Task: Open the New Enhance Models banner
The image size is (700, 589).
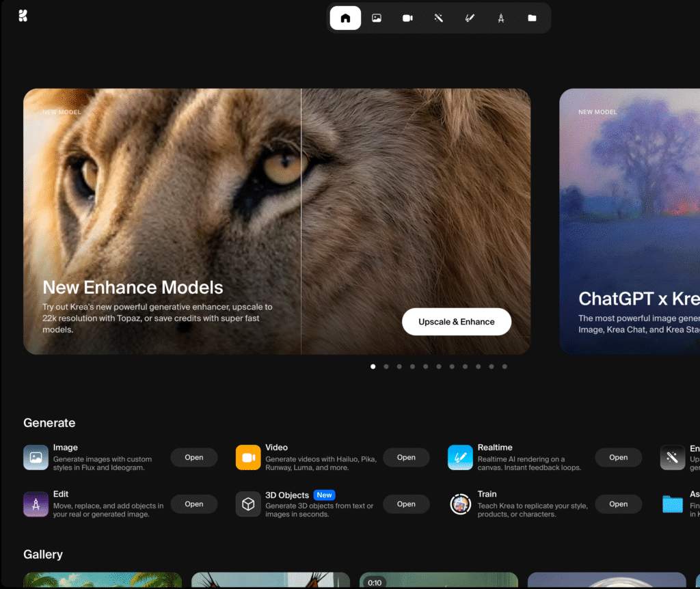Action: [x=277, y=221]
